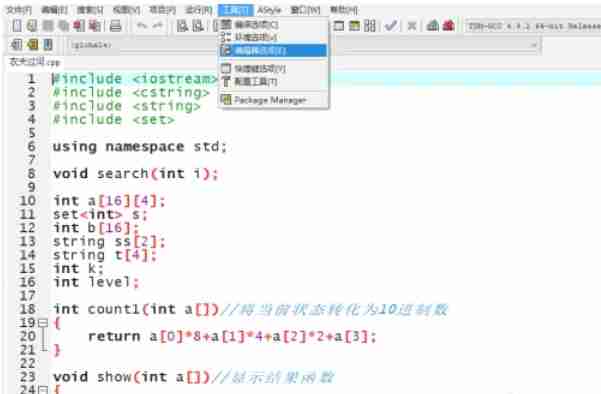
Task: Click the green Profile analysis chart icon
Action: tap(433, 26)
